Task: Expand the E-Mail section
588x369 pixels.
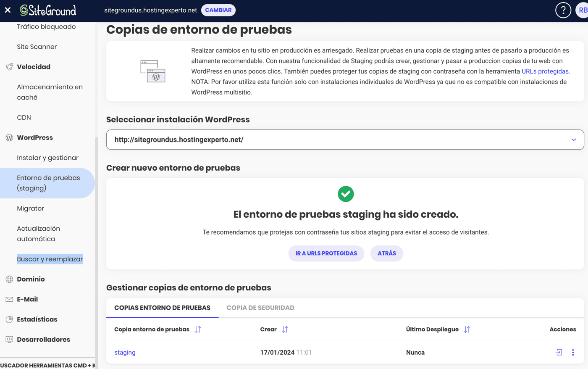Action: pos(27,299)
